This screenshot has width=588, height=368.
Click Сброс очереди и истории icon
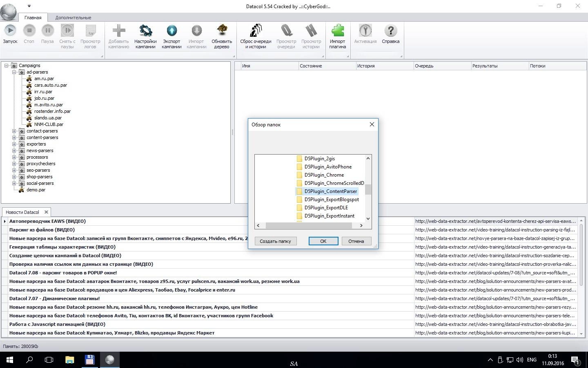[256, 31]
